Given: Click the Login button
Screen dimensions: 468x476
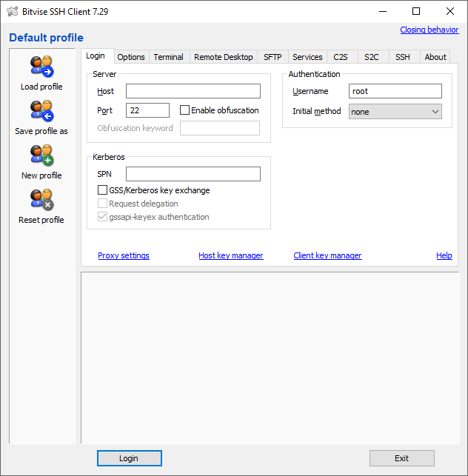Looking at the screenshot, I should [x=130, y=458].
